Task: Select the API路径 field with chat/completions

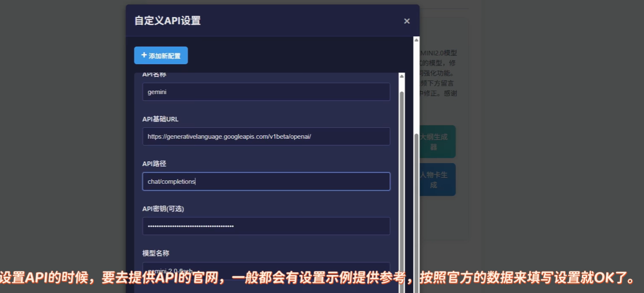Action: click(x=266, y=181)
